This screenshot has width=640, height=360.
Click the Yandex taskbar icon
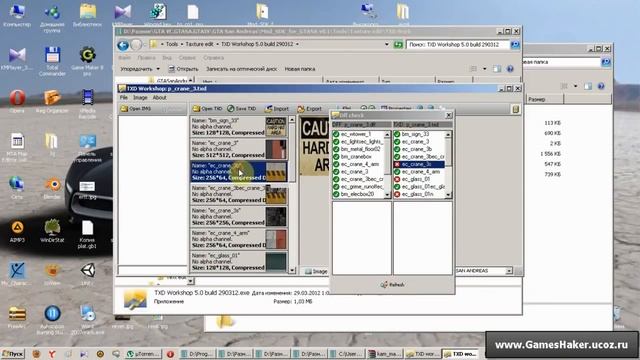click(52, 354)
